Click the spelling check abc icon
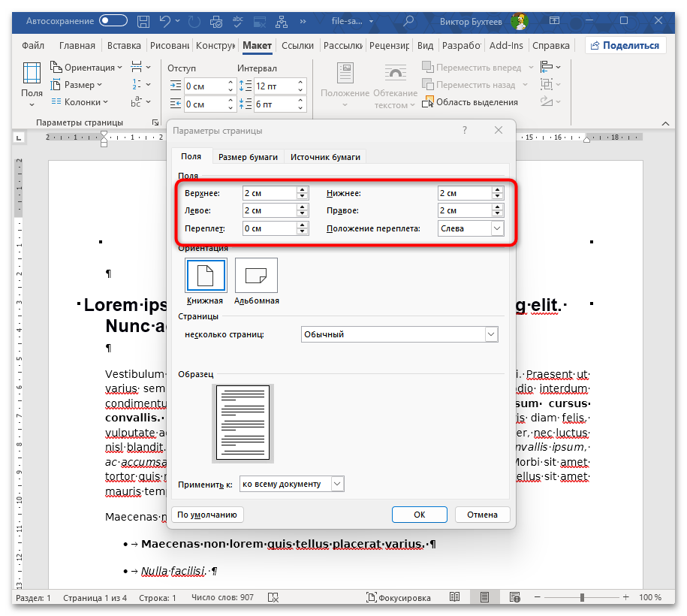Screen dimensions: 687x616 (238, 21)
